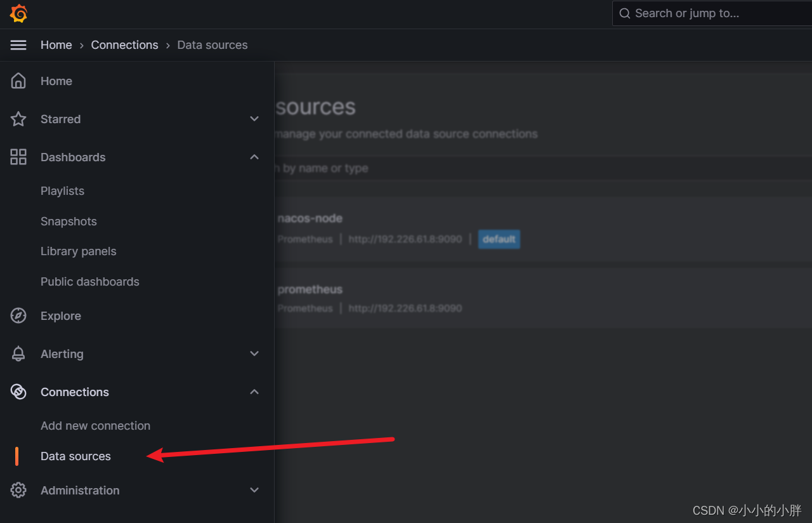Open Alerting in the sidebar
The height and width of the screenshot is (523, 812).
(62, 354)
